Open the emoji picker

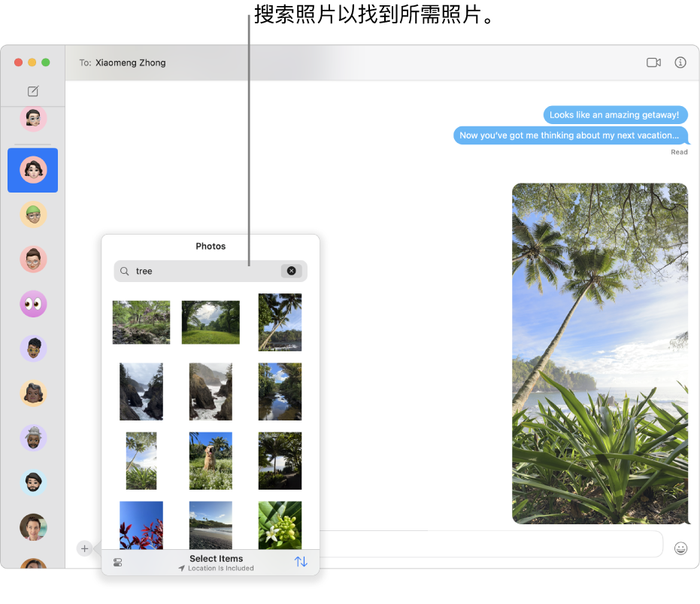pos(680,548)
